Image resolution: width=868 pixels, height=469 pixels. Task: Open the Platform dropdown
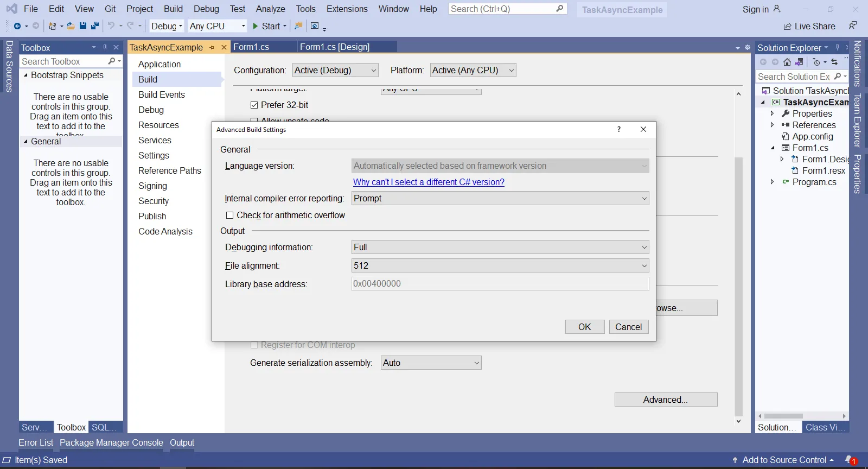473,70
